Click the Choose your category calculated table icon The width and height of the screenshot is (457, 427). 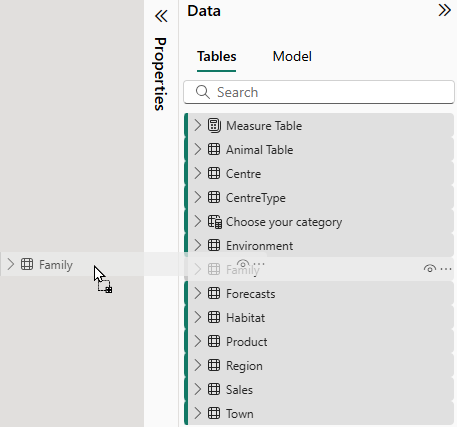(215, 222)
